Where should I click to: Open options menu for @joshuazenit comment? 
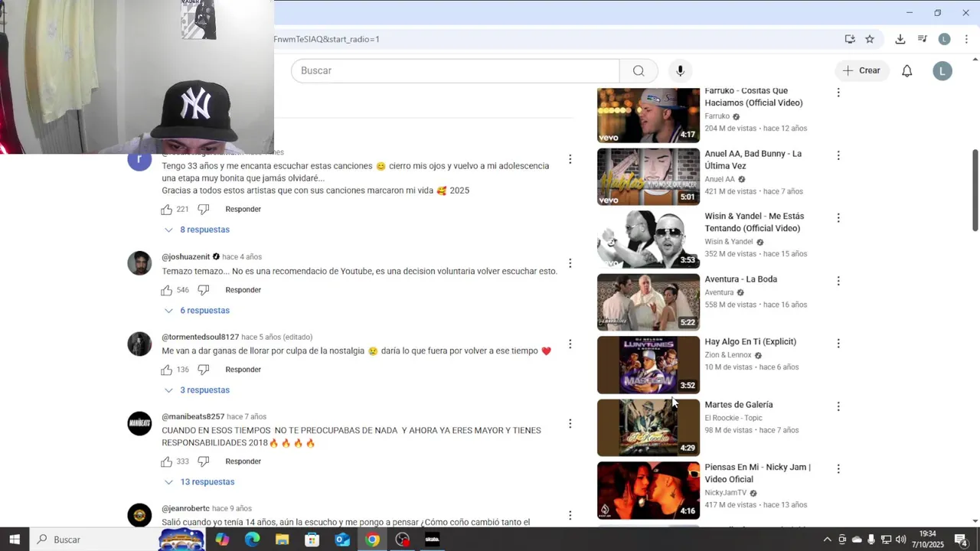[x=570, y=263]
